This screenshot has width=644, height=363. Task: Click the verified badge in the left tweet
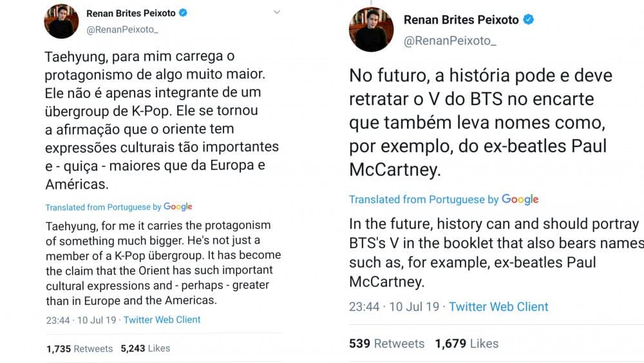[x=183, y=12]
